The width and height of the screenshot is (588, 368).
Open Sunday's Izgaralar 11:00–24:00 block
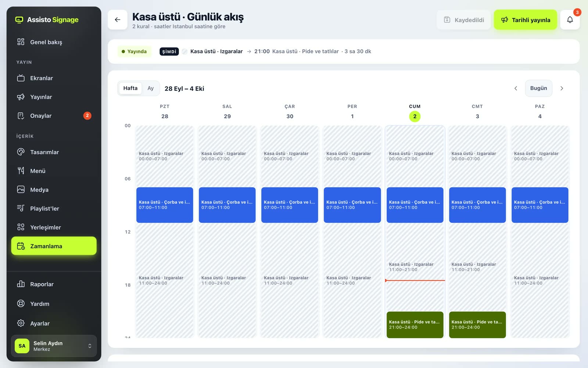tap(540, 280)
